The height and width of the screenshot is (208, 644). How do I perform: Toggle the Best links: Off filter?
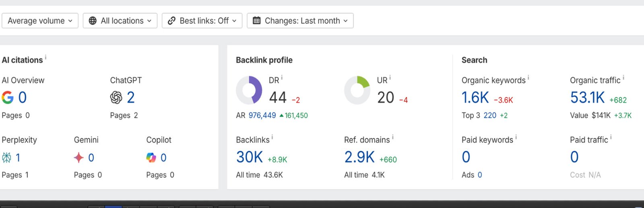tap(202, 21)
